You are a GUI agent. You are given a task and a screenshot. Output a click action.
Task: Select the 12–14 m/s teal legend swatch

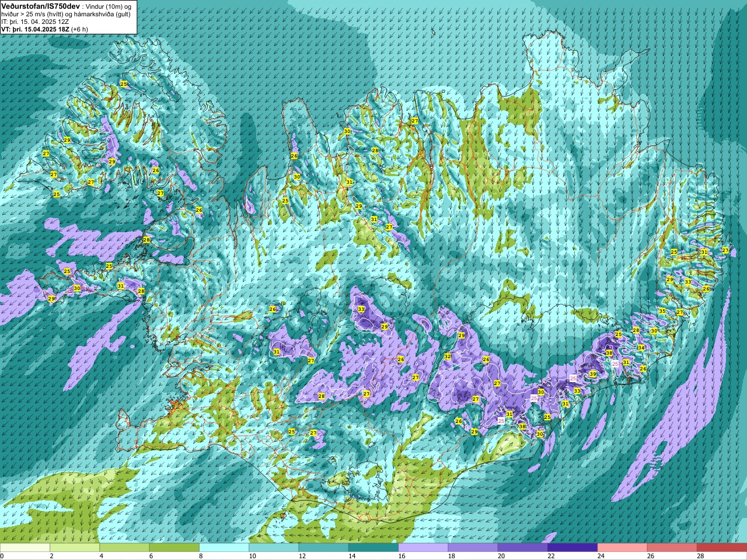(x=324, y=548)
